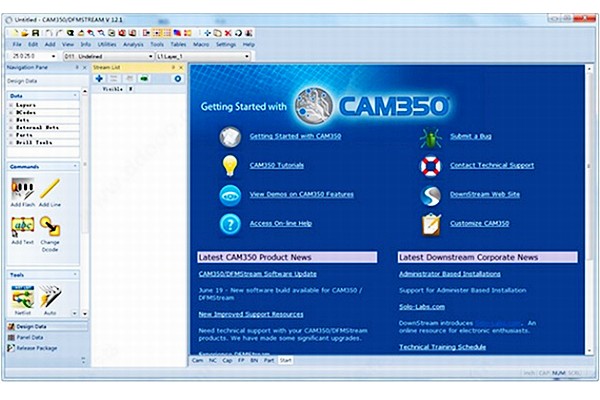Click the Auto tool icon

click(x=50, y=297)
